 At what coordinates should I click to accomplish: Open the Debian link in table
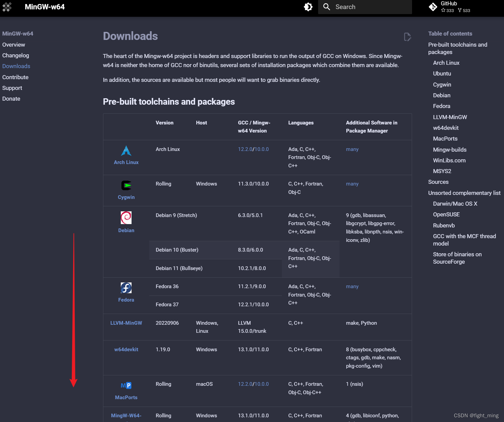pos(126,230)
